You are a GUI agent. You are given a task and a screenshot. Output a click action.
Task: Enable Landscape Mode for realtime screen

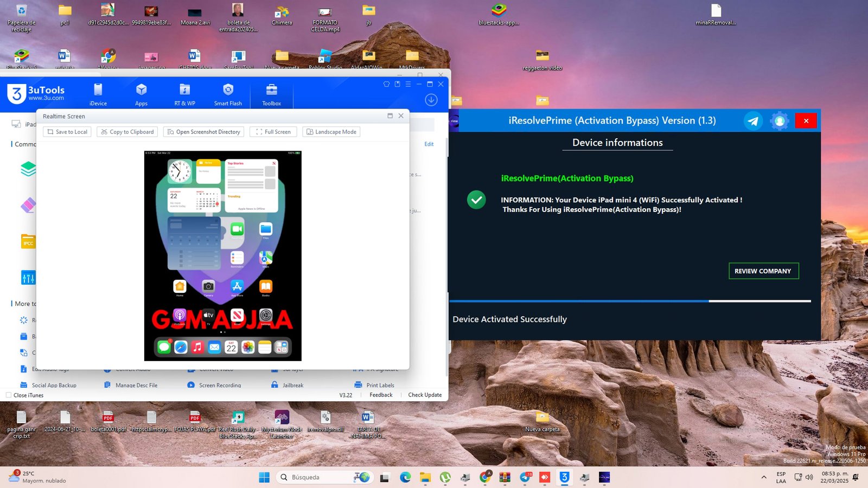pyautogui.click(x=331, y=132)
